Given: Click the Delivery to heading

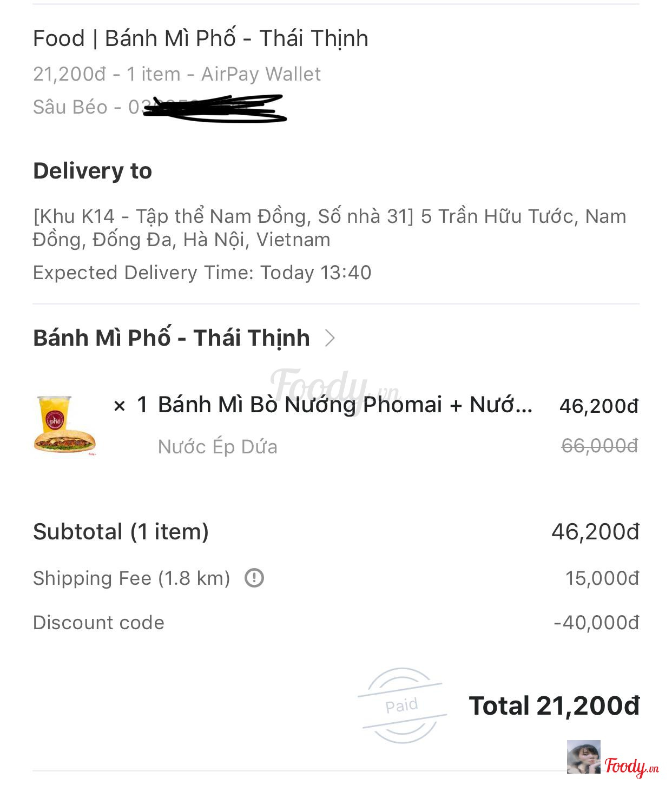Looking at the screenshot, I should (93, 171).
